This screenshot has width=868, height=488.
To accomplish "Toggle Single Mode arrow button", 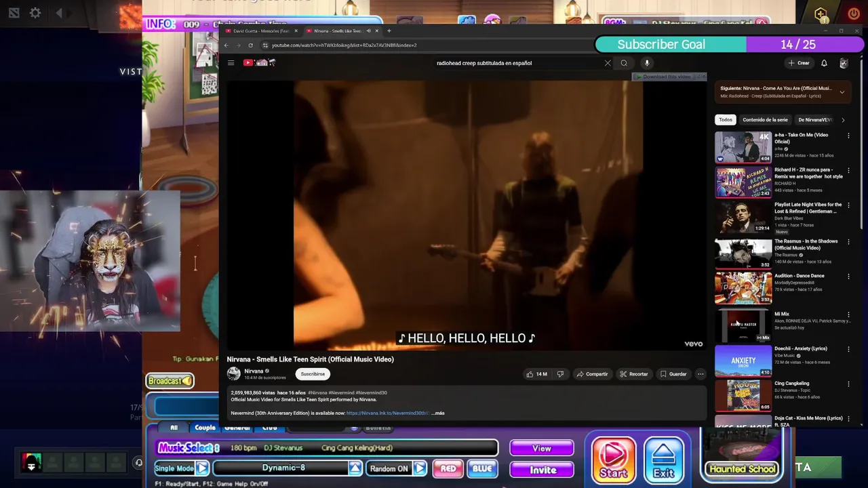I will point(202,468).
